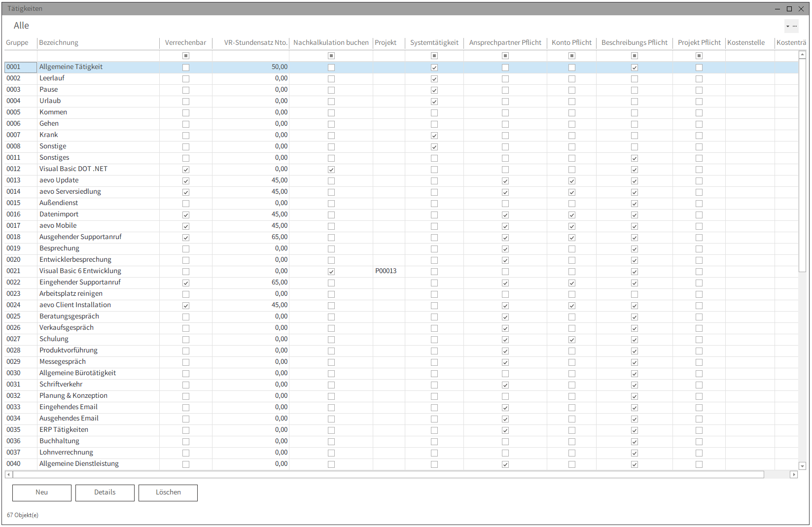Sort by the Verrechenbar column header
This screenshot has width=812, height=527.
186,43
